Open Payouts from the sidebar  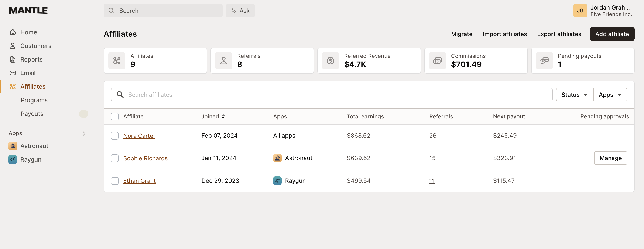pyautogui.click(x=32, y=114)
